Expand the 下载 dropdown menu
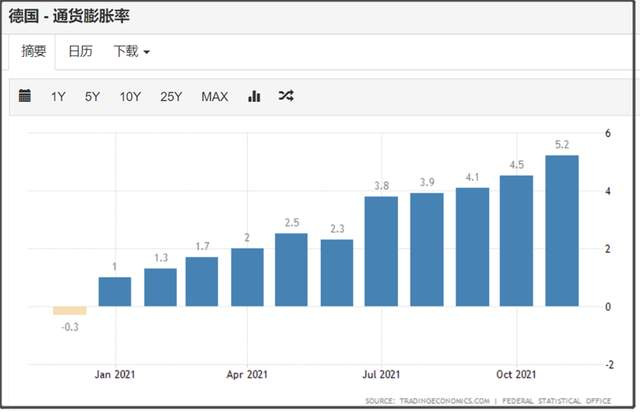The width and height of the screenshot is (640, 412). tap(131, 51)
